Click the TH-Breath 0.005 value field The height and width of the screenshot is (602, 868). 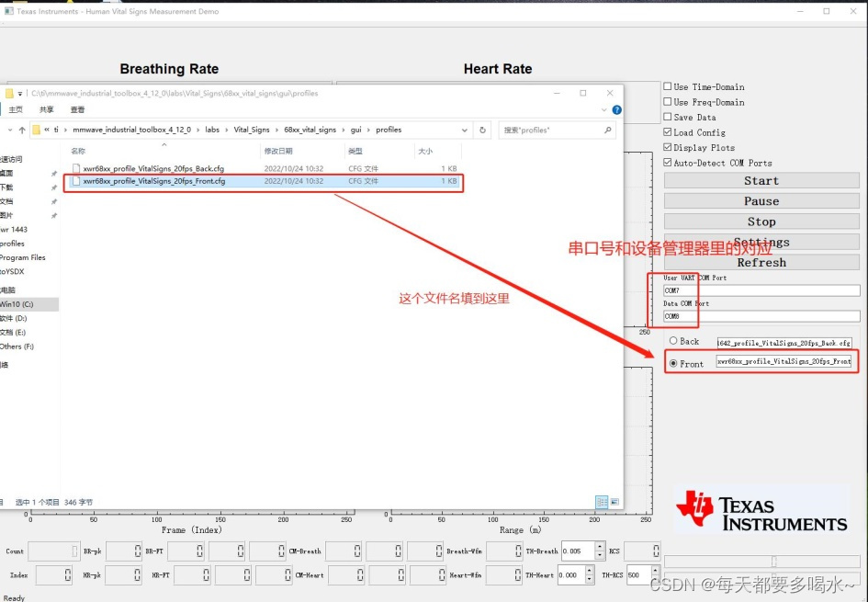pyautogui.click(x=579, y=551)
